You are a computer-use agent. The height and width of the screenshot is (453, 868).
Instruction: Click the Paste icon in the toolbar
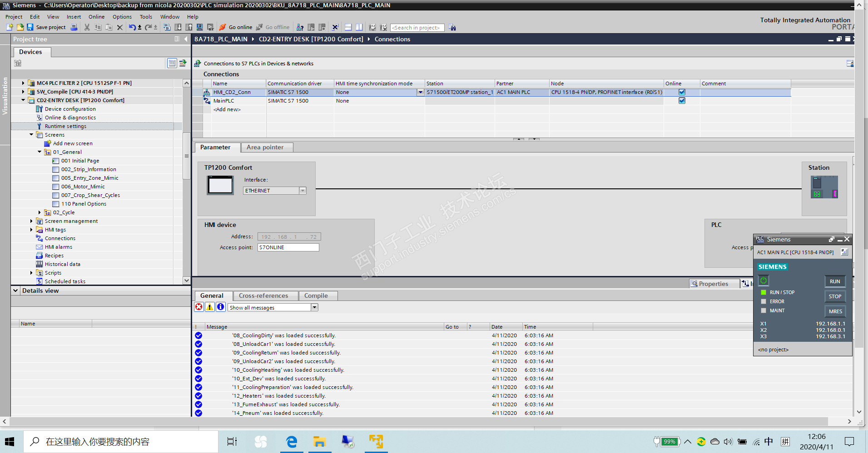click(x=109, y=27)
